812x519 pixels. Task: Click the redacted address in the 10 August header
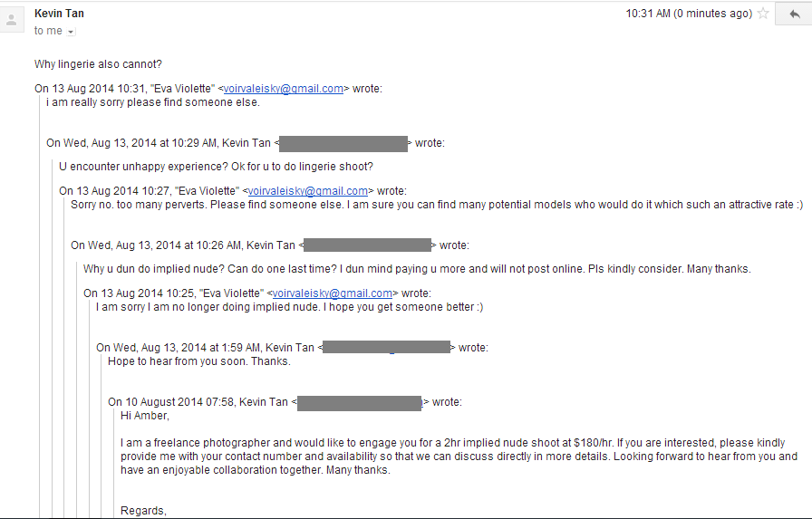coord(360,402)
